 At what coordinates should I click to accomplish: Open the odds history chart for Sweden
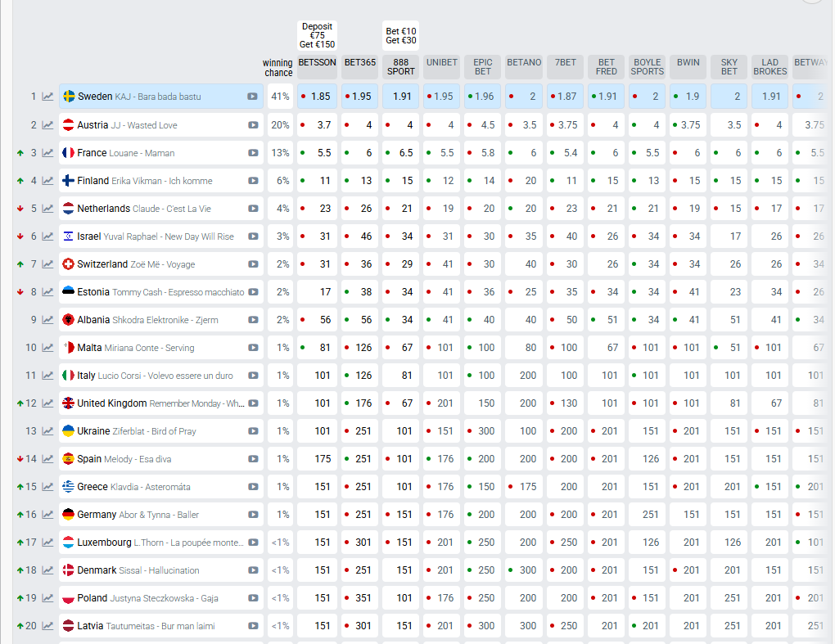point(48,97)
